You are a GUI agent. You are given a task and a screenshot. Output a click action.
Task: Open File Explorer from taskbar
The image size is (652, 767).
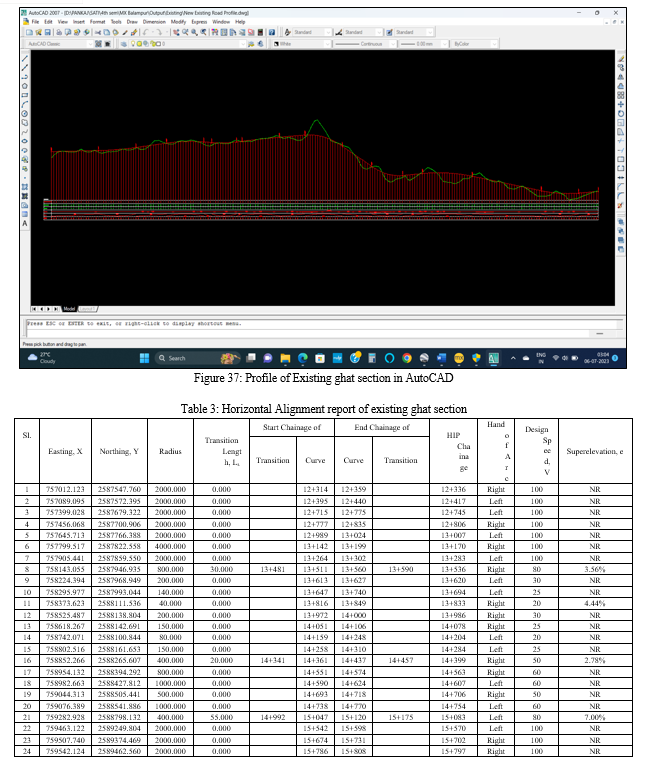click(x=285, y=358)
